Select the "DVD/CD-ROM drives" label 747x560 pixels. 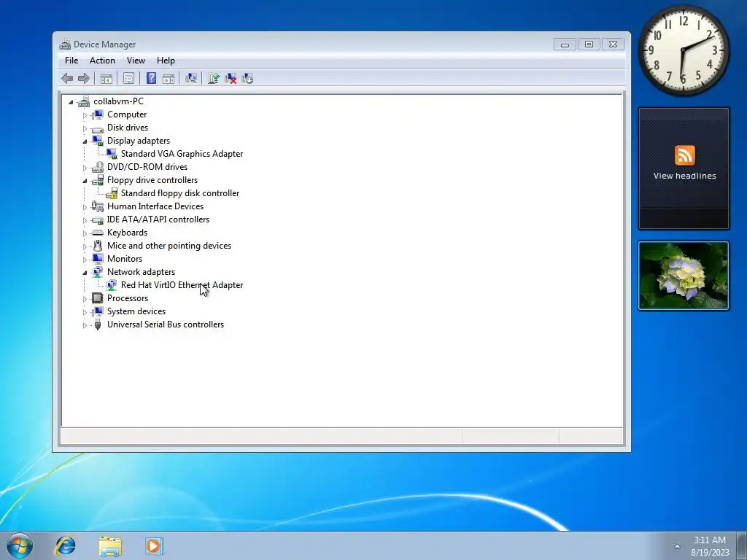(x=147, y=167)
